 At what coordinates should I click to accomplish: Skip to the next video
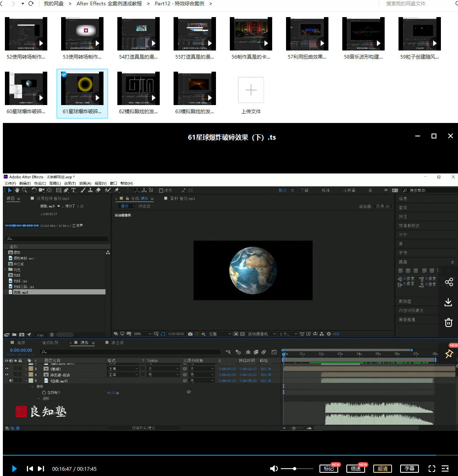pyautogui.click(x=41, y=469)
